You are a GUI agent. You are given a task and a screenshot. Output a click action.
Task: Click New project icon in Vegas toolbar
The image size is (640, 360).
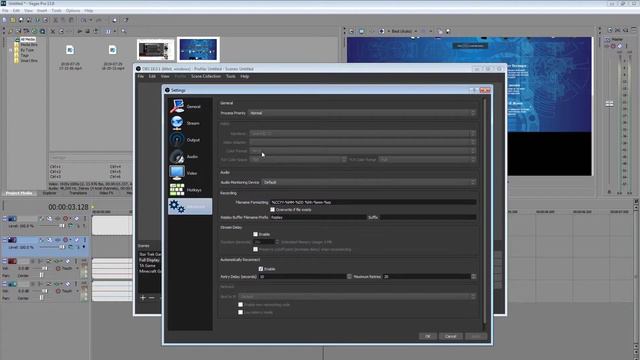tap(4, 20)
